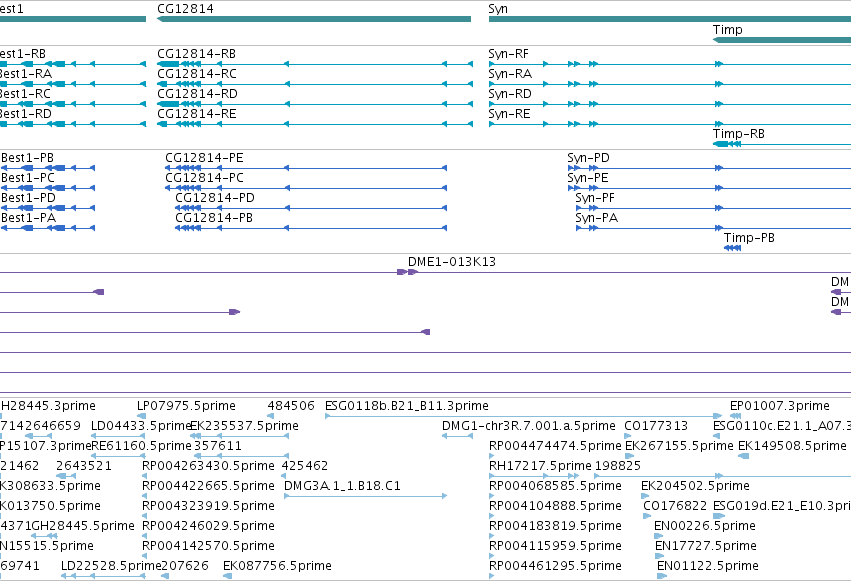This screenshot has height=581, width=851.
Task: Click the 484506 EST label
Action: [x=291, y=406]
